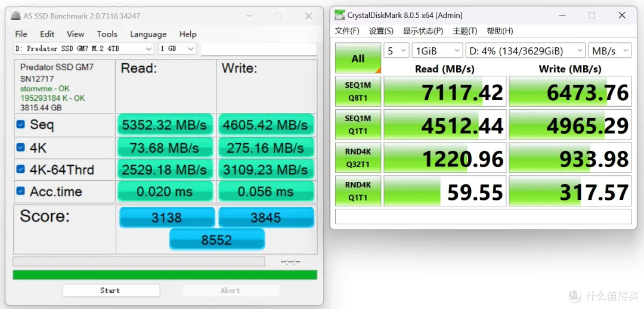644x309 pixels.
Task: Click the 4K read value 73.68 MB/s
Action: click(x=165, y=147)
